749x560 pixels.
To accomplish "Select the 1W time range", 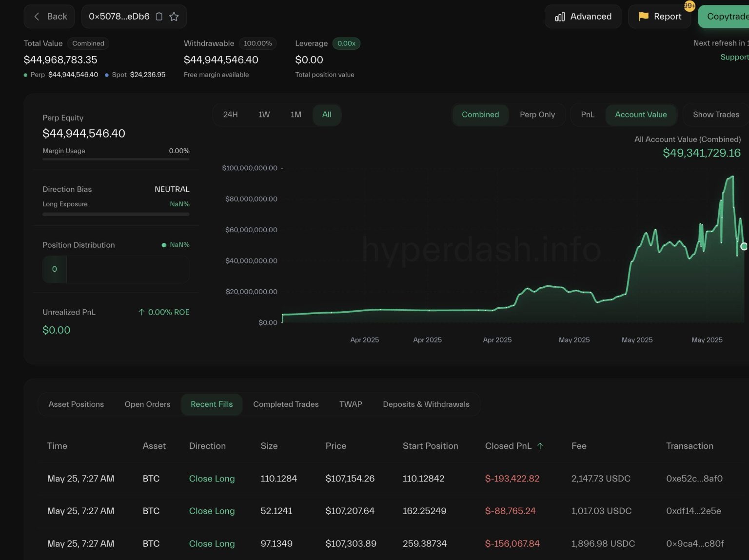I will point(264,115).
